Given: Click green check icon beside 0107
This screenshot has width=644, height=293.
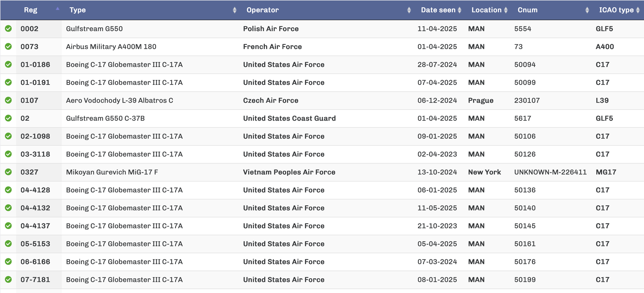Looking at the screenshot, I should pyautogui.click(x=8, y=100).
